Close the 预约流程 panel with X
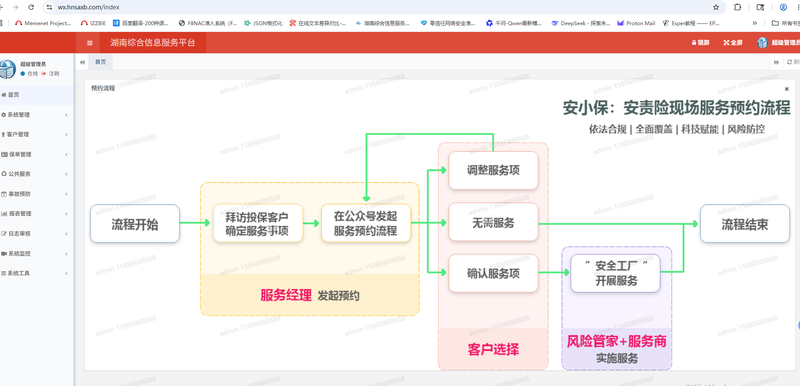The height and width of the screenshot is (386, 800). [786, 89]
